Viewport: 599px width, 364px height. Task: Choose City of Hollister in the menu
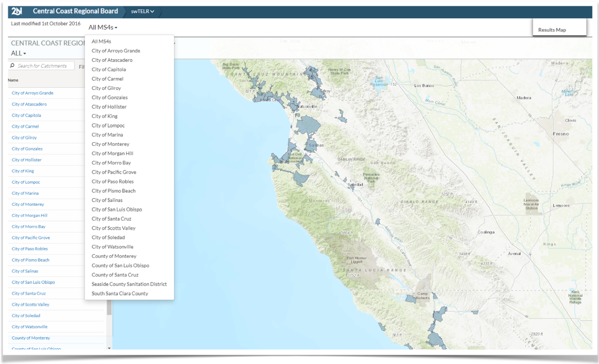tap(109, 107)
